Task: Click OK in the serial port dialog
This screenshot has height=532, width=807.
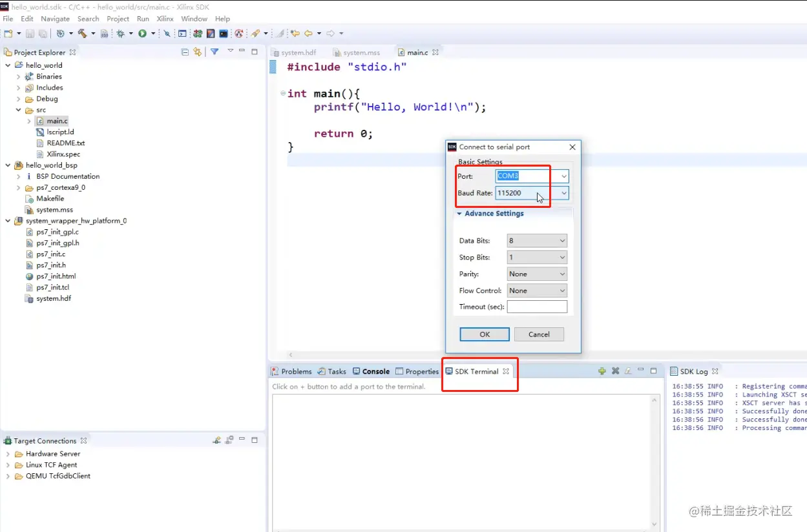Action: click(x=485, y=334)
